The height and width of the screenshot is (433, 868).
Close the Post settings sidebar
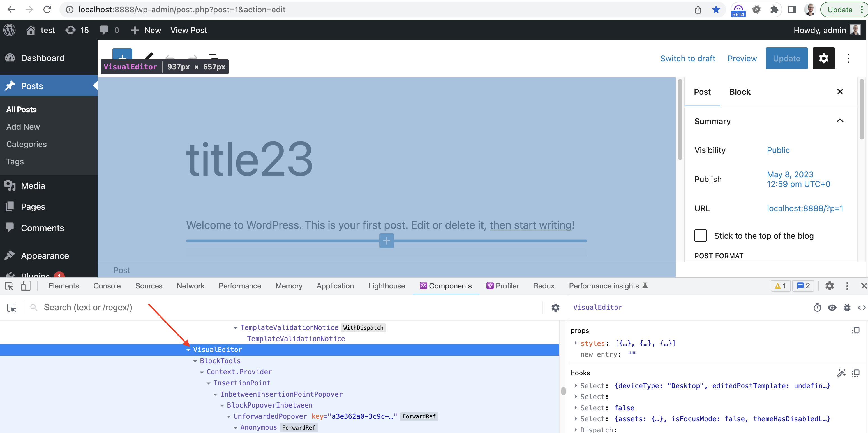click(840, 92)
